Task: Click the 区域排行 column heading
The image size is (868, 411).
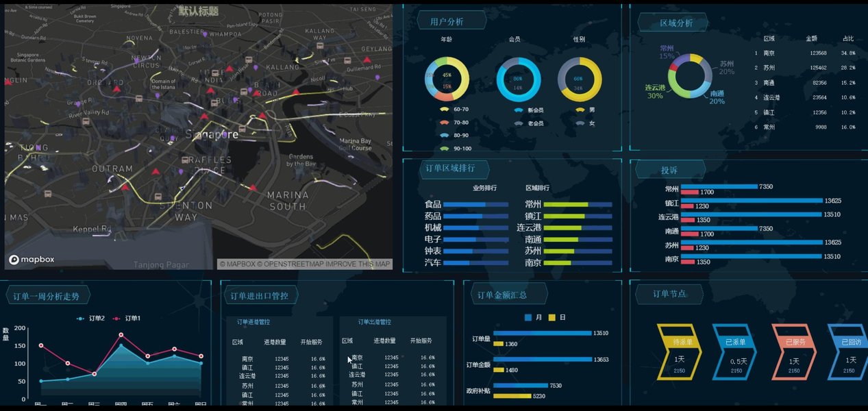Action: click(538, 188)
